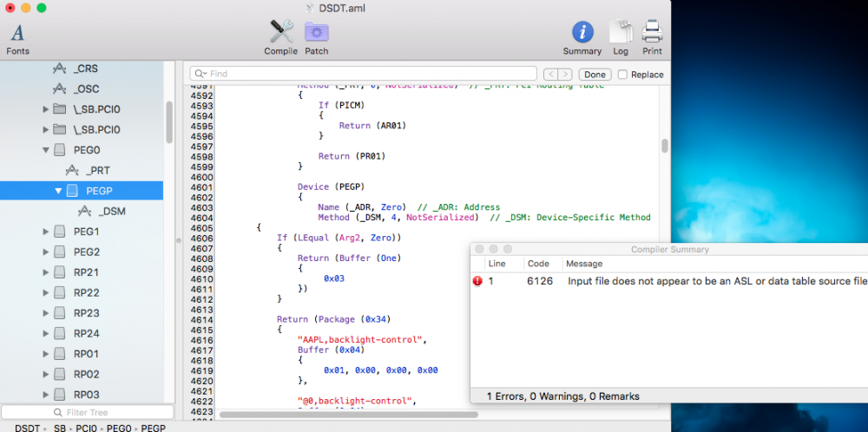Image resolution: width=868 pixels, height=432 pixels.
Task: Expand the RP01 tree node
Action: pos(46,354)
